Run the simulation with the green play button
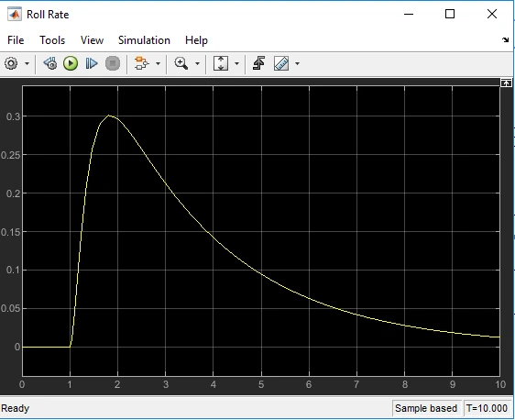Image resolution: width=515 pixels, height=420 pixels. pos(71,63)
